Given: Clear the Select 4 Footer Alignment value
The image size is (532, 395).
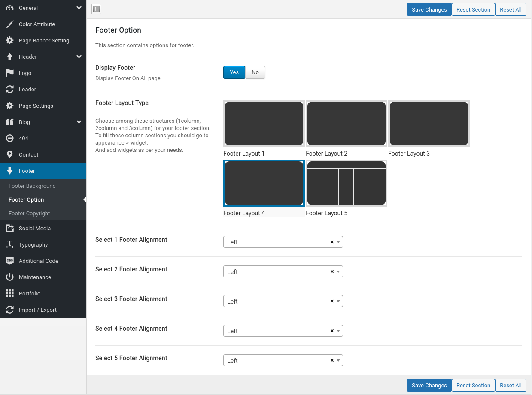Looking at the screenshot, I should 332,331.
